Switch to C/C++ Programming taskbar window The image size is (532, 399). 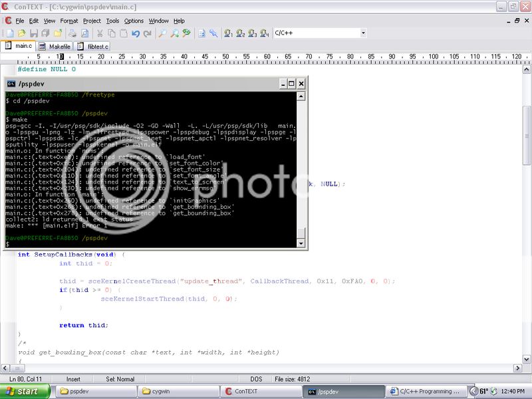pos(426,391)
